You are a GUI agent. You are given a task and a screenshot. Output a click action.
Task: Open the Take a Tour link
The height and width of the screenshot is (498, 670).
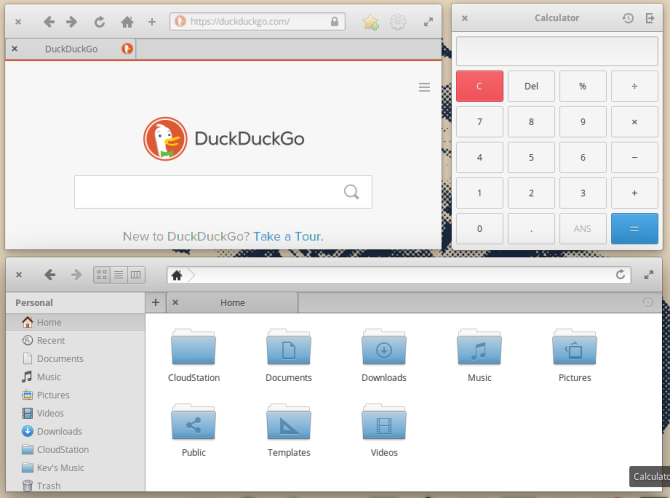[288, 236]
